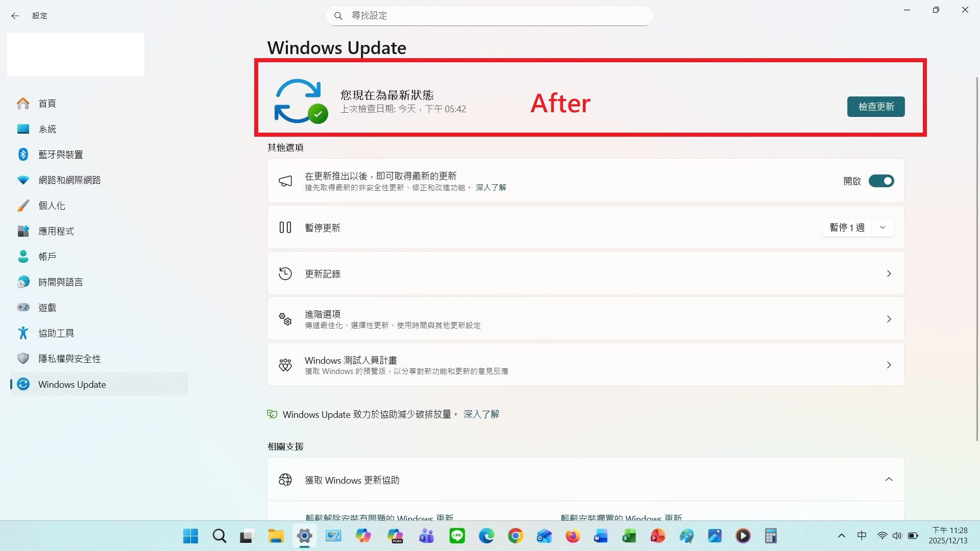Click the megaphone icon for latest updates
This screenshot has width=980, height=551.
[285, 181]
